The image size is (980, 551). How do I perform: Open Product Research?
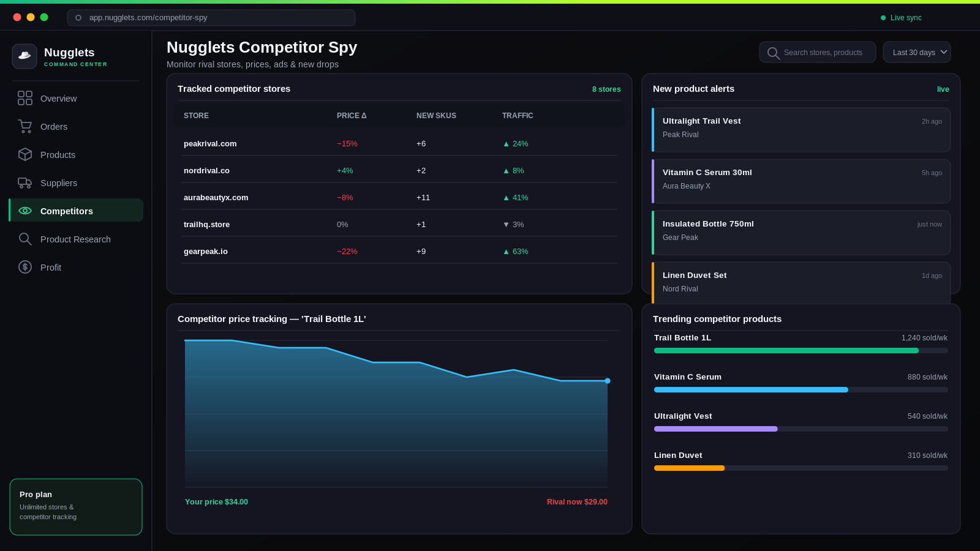click(76, 239)
